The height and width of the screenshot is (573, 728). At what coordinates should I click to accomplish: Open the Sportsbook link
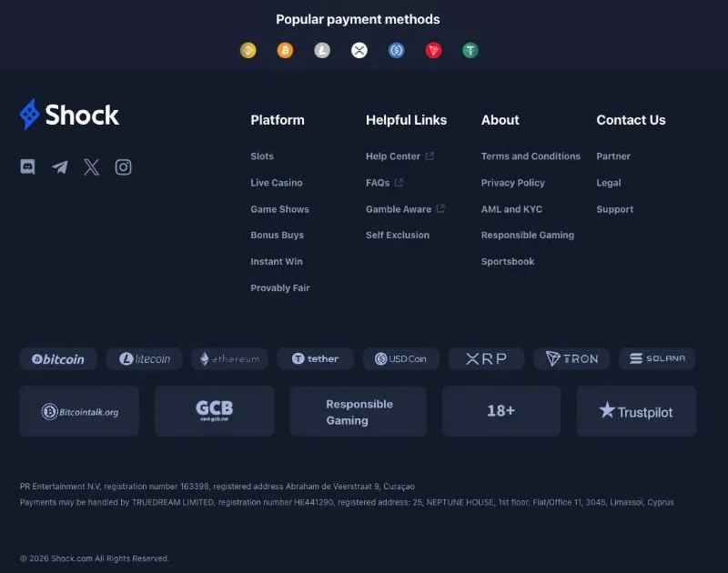508,262
